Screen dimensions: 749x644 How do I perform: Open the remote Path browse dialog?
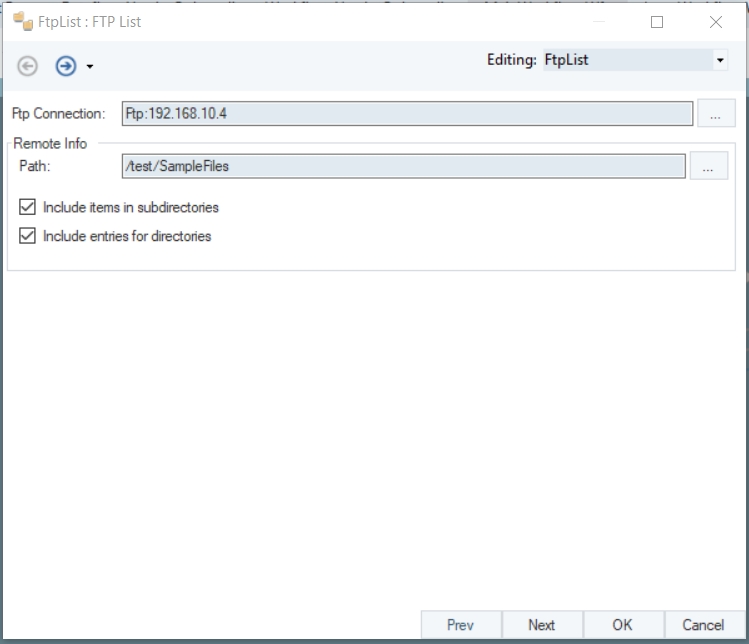coord(708,167)
